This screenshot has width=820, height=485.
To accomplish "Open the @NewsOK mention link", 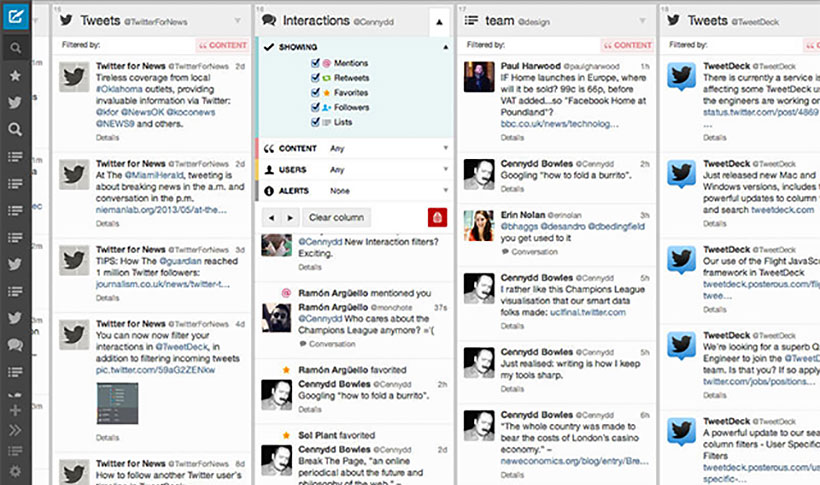I will pos(143,112).
